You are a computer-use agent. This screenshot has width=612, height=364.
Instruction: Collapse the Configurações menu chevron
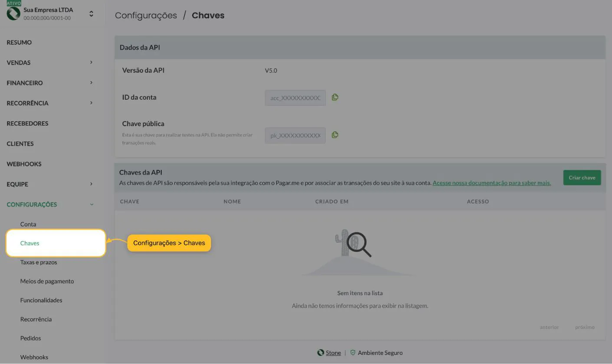[x=91, y=205]
